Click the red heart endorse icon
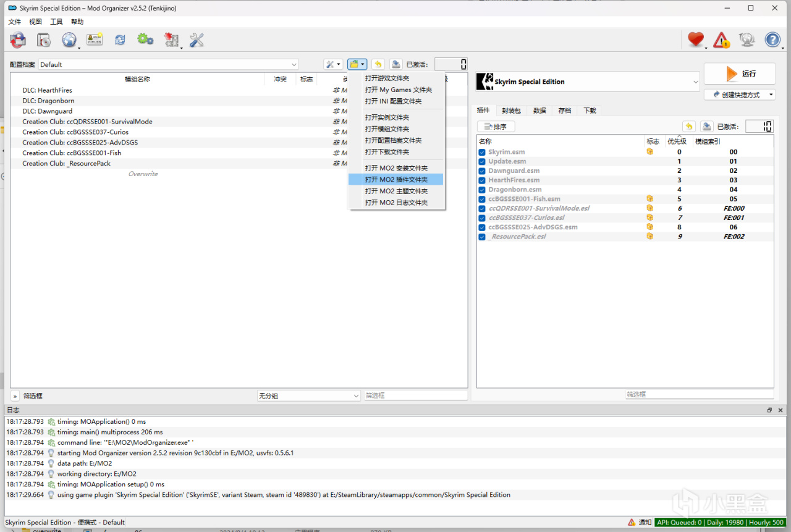 pos(696,40)
